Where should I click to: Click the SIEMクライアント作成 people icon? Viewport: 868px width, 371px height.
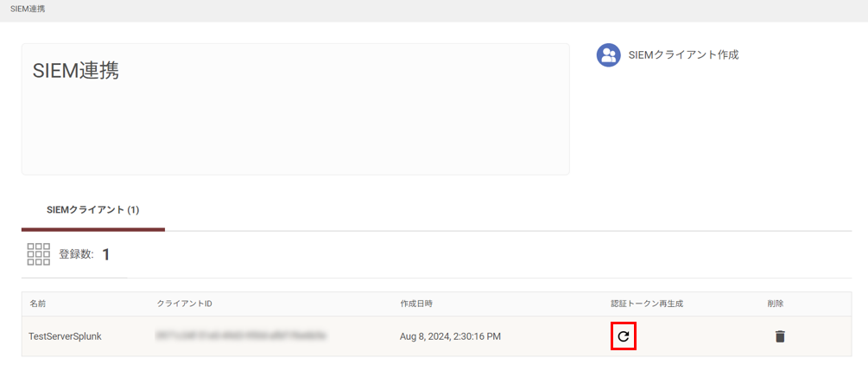608,54
